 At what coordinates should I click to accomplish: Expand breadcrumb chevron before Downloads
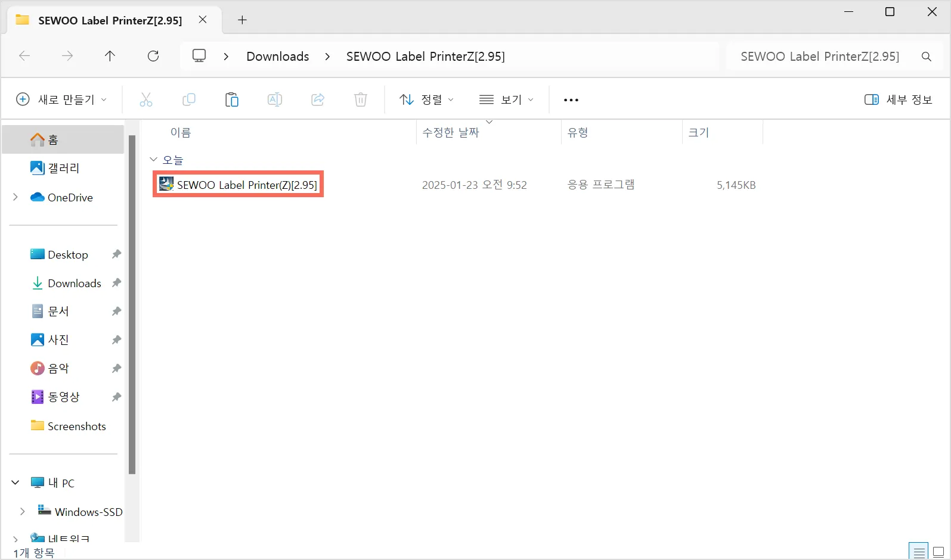click(226, 57)
